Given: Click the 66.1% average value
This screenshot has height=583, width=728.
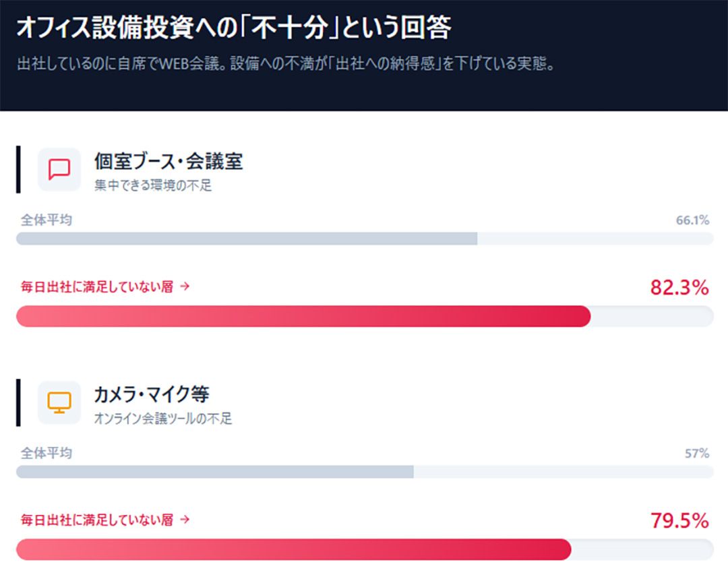Looking at the screenshot, I should click(692, 220).
